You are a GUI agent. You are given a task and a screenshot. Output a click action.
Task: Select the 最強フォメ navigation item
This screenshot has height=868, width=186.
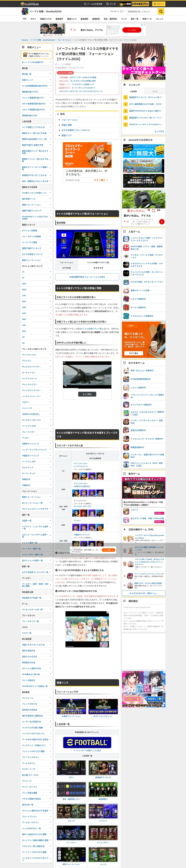(x=72, y=19)
